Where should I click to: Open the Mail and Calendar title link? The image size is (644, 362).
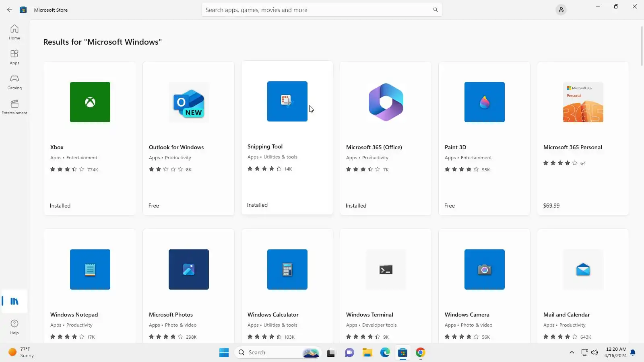point(566,315)
